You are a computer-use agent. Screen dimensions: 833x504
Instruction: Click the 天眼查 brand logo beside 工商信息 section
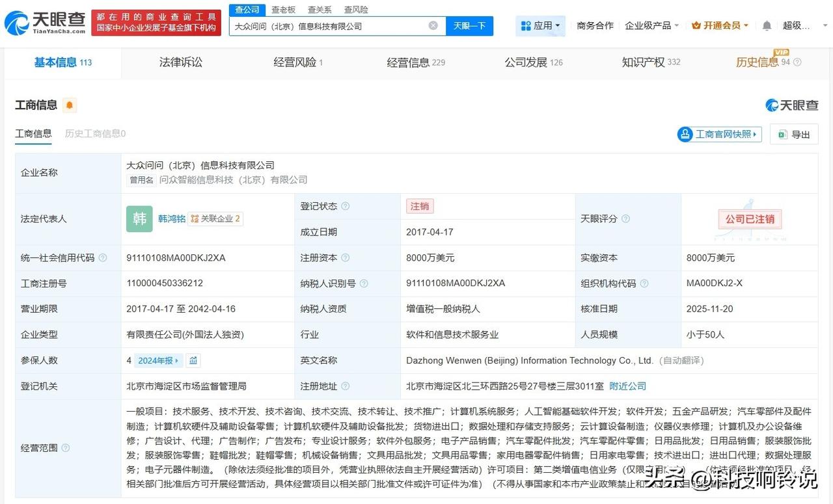(791, 105)
